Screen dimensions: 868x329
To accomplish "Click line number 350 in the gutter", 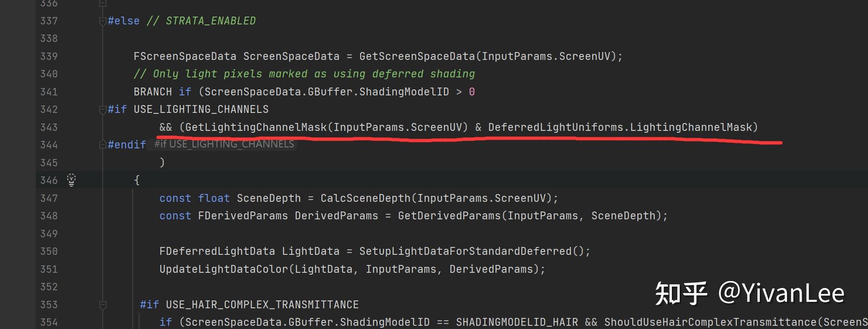I will coord(49,252).
